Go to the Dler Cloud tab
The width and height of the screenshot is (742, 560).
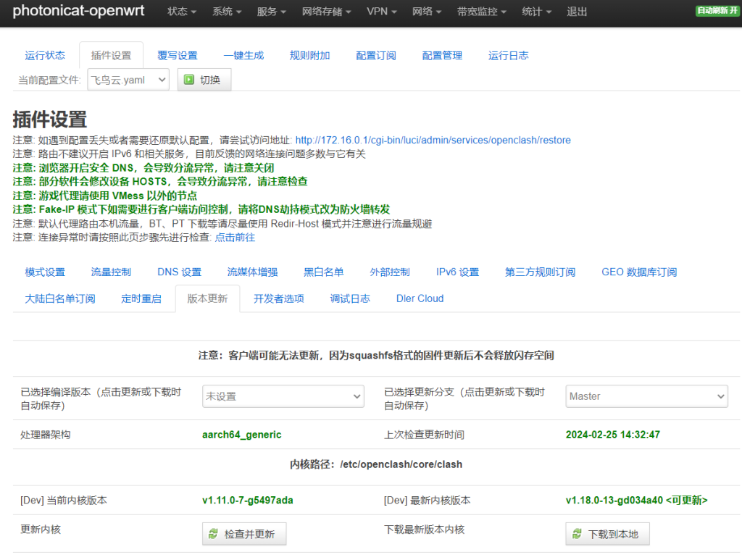coord(420,298)
